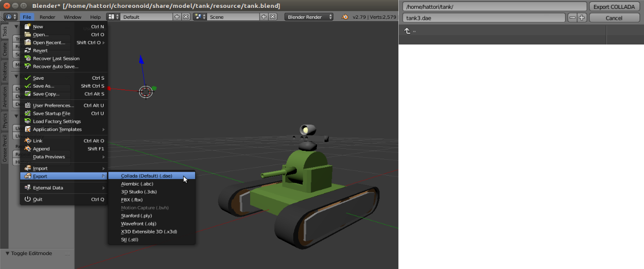The height and width of the screenshot is (269, 644).
Task: Collapse the Toggle Editmode panel
Action: tap(7, 253)
